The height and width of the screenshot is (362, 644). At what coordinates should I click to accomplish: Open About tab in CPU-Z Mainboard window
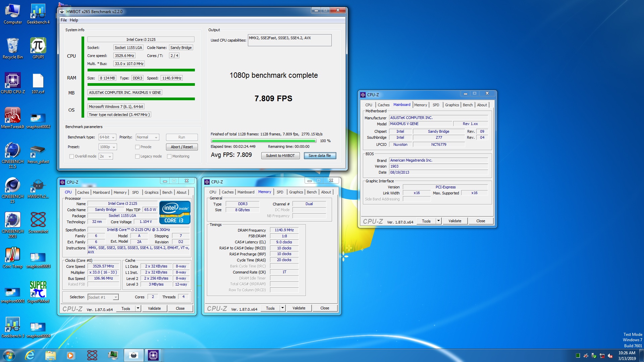click(x=482, y=105)
